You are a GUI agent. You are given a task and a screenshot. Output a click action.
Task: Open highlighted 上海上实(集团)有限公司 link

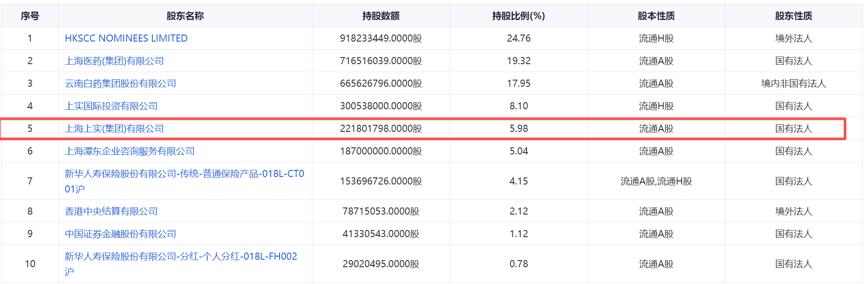point(114,129)
